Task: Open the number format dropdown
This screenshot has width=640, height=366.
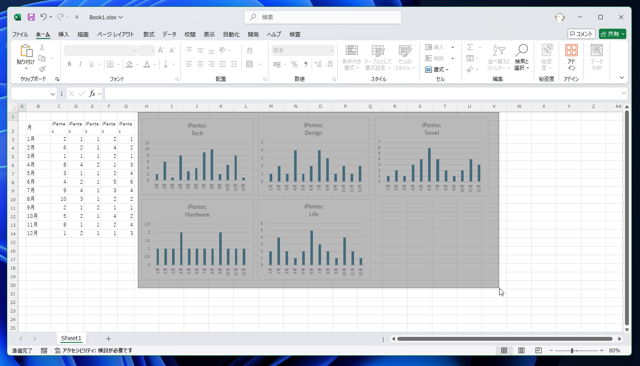Action: click(331, 51)
